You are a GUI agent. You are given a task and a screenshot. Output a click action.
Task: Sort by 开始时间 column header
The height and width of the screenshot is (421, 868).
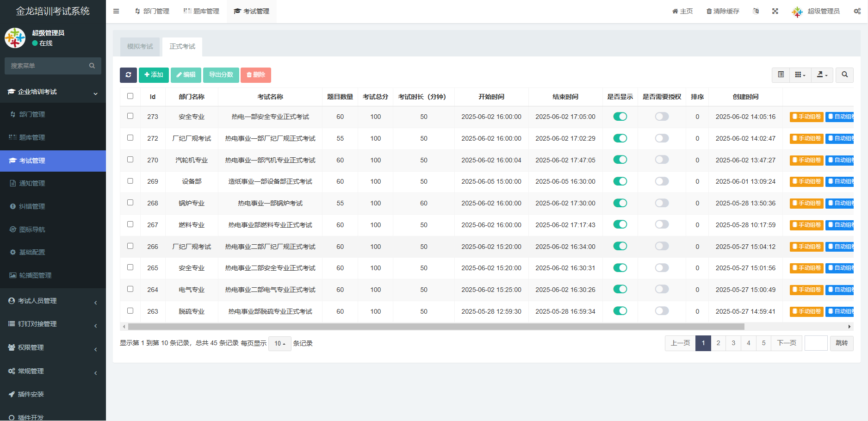[x=491, y=97]
